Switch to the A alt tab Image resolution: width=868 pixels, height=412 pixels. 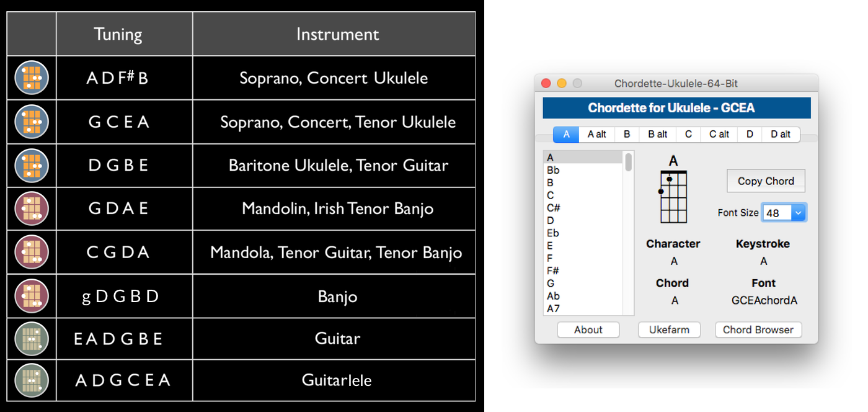[x=596, y=135]
